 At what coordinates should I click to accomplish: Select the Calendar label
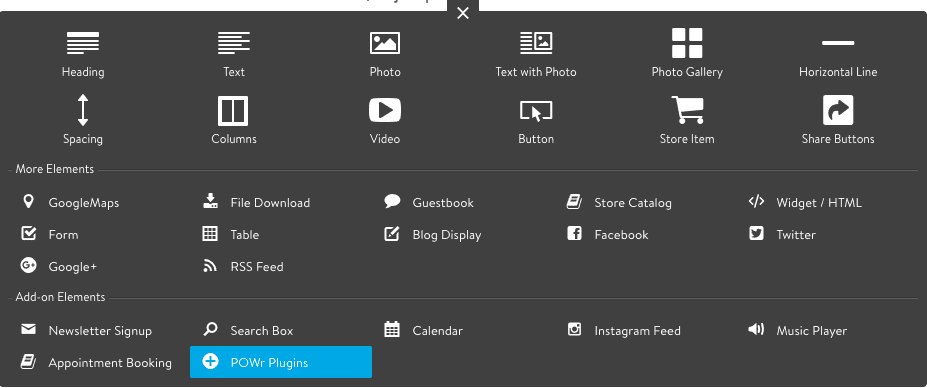[x=437, y=331]
